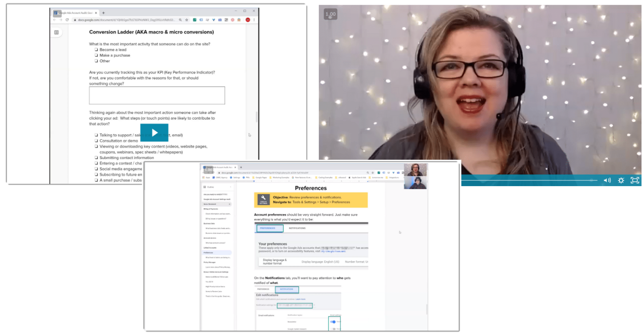Switch to the highlighted NOTIFICATIONS tab
This screenshot has width=644, height=333.
(x=286, y=289)
